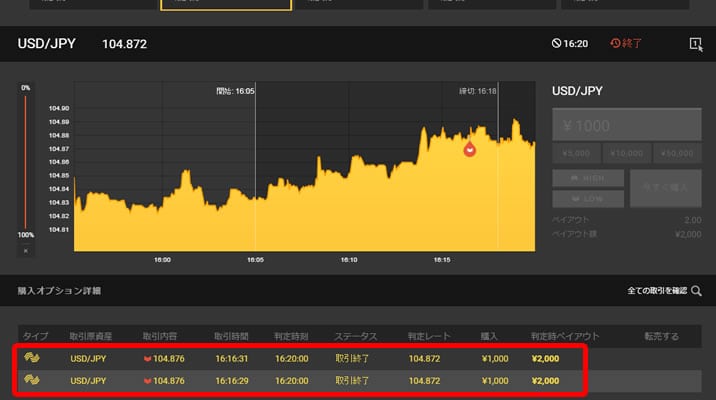Toggle the one-click trading icon in header
Image resolution: width=716 pixels, height=400 pixels.
tap(695, 44)
